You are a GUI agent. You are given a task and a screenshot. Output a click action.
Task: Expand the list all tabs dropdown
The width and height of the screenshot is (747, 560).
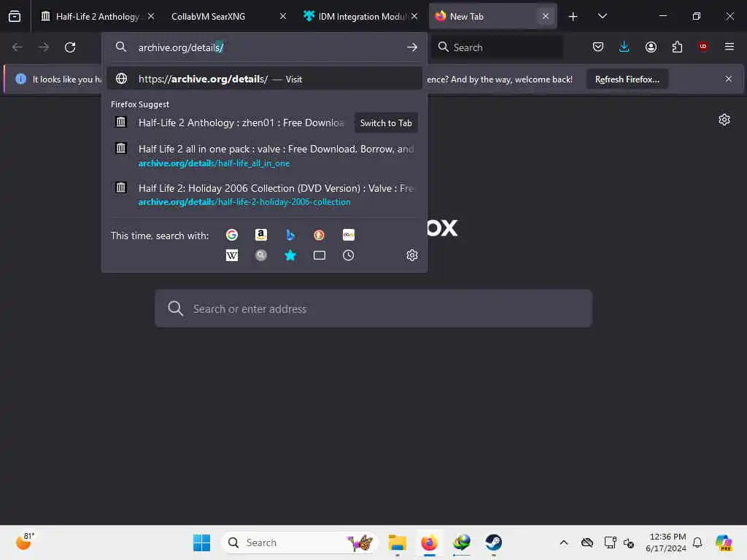602,16
